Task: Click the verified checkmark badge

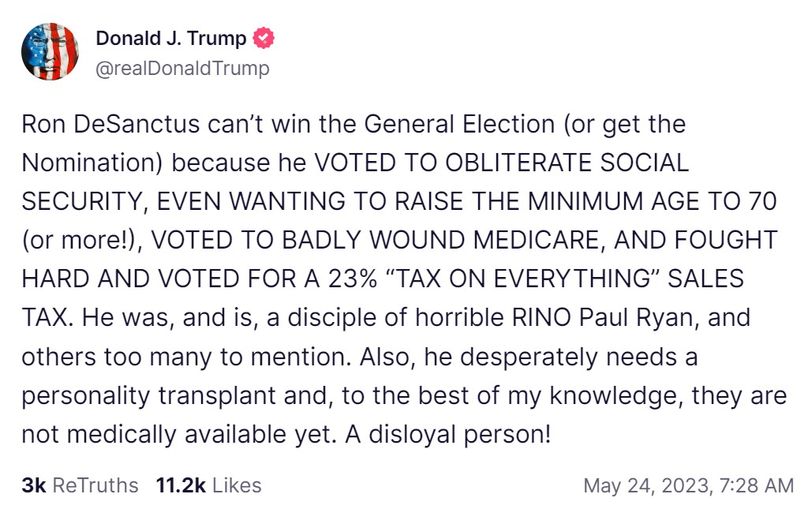Action: pyautogui.click(x=264, y=38)
